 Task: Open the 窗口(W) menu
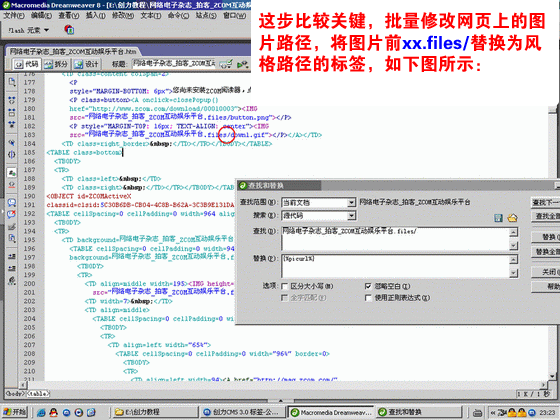coord(234,16)
